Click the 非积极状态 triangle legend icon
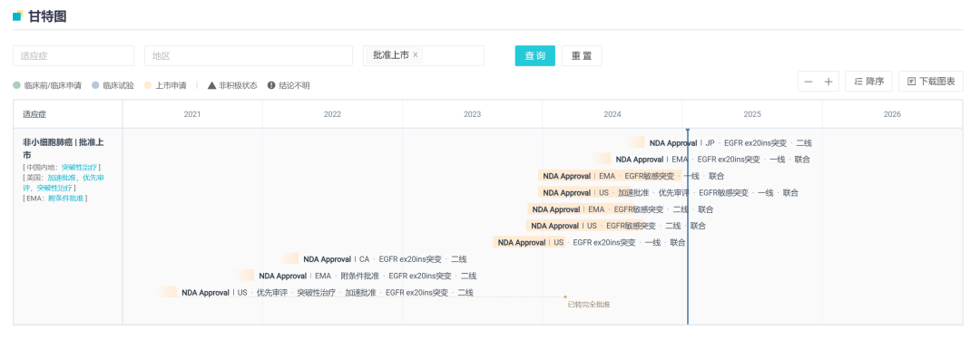 (211, 85)
